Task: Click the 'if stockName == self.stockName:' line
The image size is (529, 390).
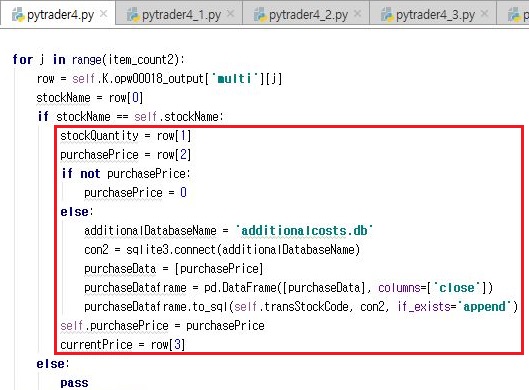Action: coord(131,117)
